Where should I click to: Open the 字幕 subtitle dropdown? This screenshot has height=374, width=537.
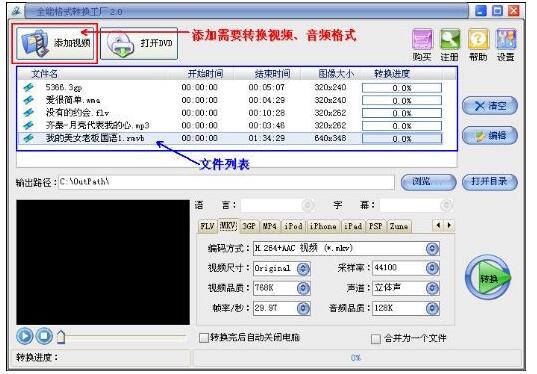click(446, 205)
